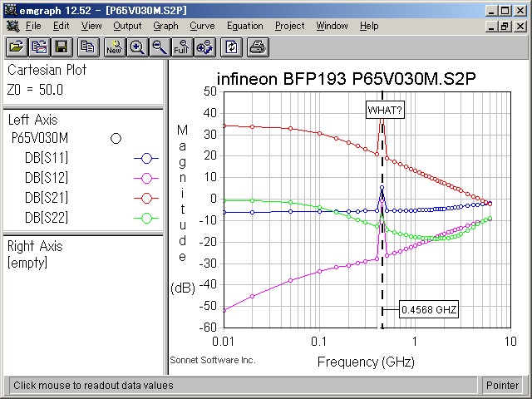Screen dimensions: 532x399
Task: Open the File menu
Action: tap(33, 26)
